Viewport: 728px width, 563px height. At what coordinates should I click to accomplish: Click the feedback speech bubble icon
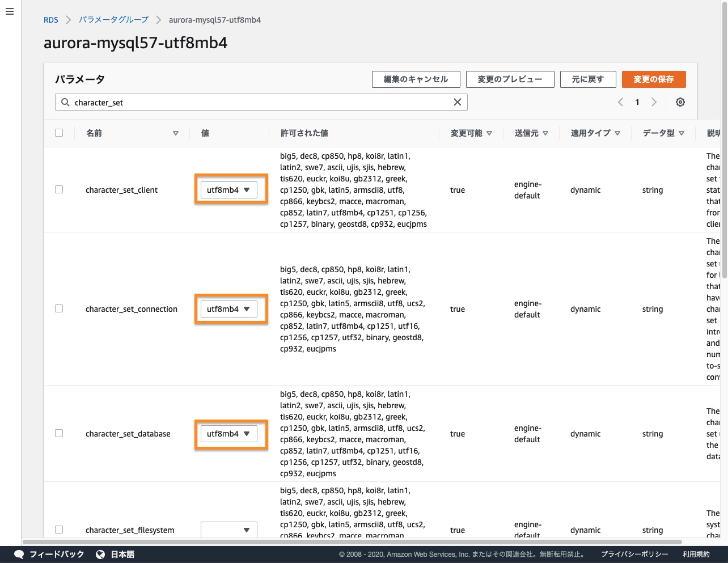tap(19, 554)
